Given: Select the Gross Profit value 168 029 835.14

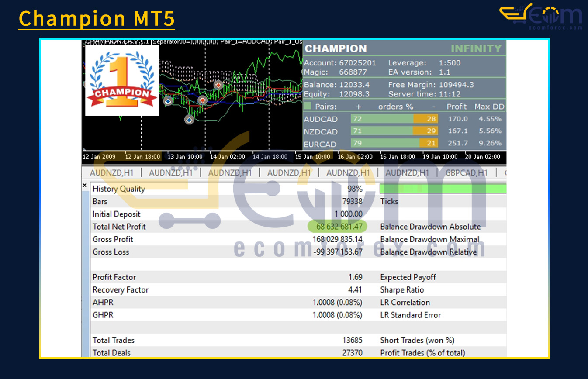Looking at the screenshot, I should coord(338,239).
